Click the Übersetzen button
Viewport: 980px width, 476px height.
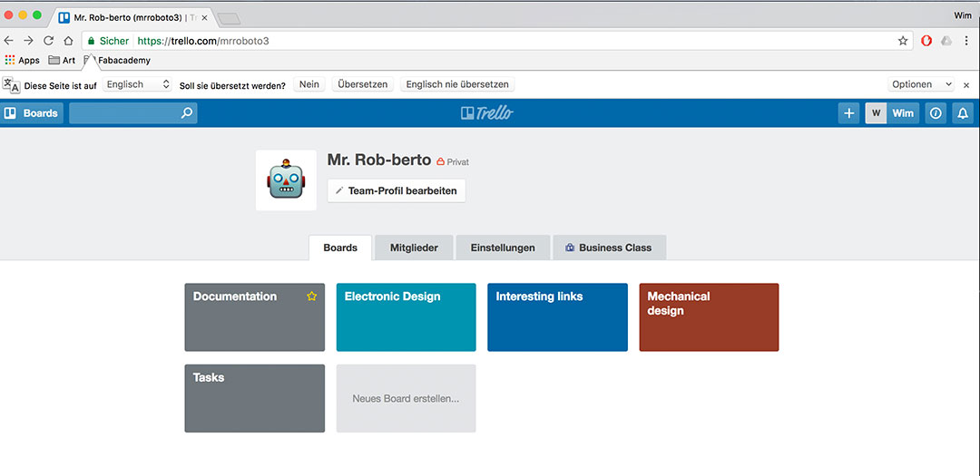[362, 84]
